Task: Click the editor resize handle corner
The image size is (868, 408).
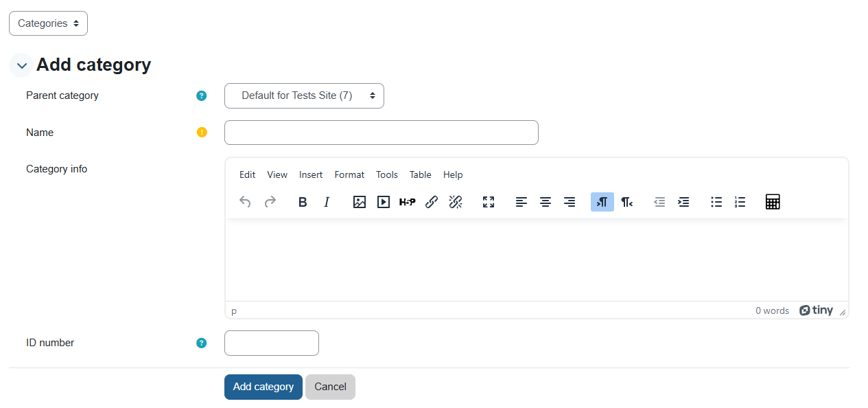Action: (843, 312)
